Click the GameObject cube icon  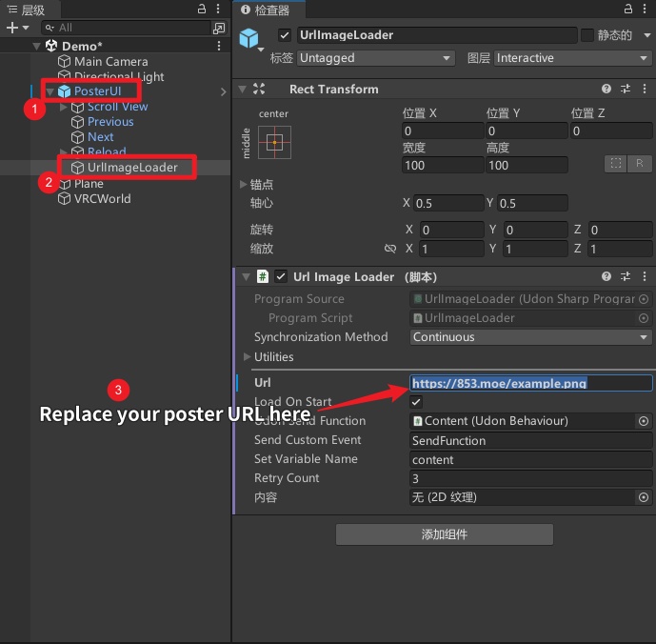click(x=249, y=38)
